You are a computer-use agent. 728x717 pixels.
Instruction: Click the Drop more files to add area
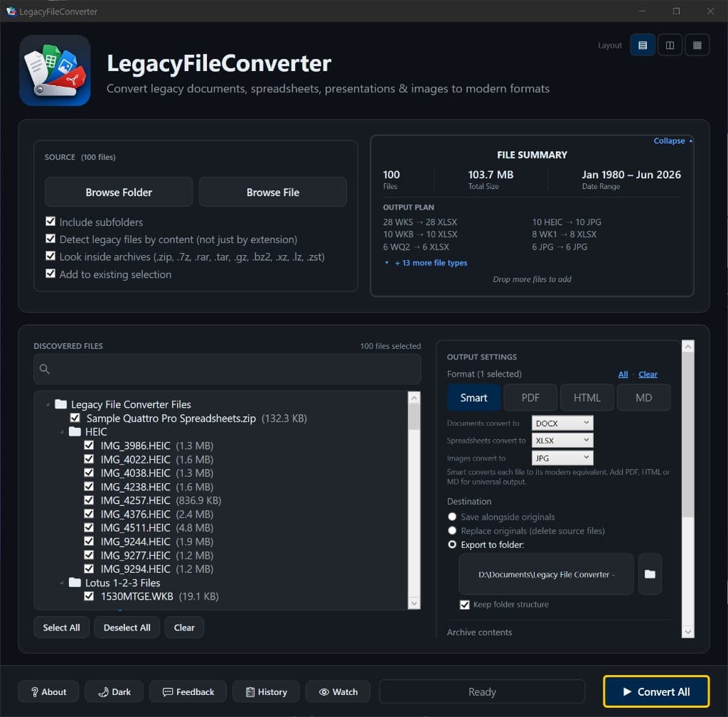tap(532, 279)
